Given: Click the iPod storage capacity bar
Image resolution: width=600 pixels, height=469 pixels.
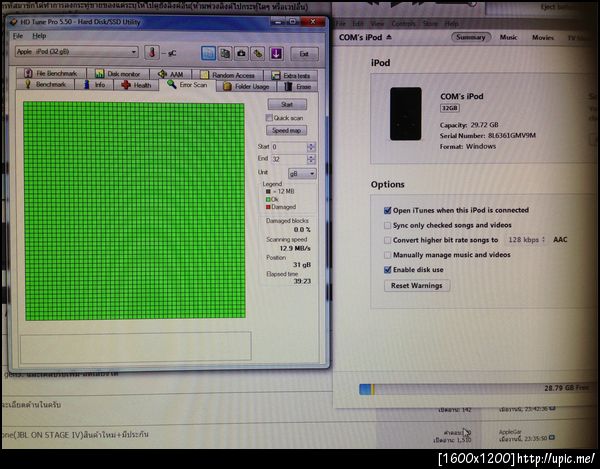Looking at the screenshot, I should click(x=476, y=389).
